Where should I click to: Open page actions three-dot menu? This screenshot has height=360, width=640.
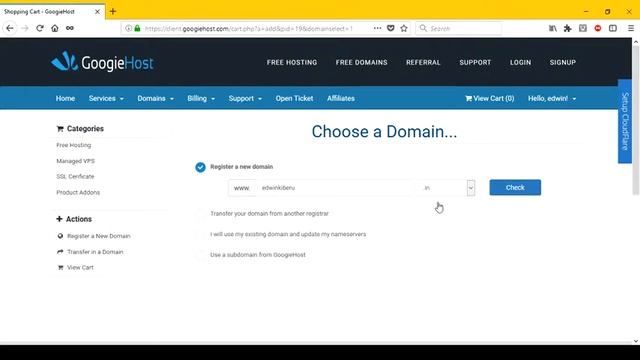[x=378, y=28]
